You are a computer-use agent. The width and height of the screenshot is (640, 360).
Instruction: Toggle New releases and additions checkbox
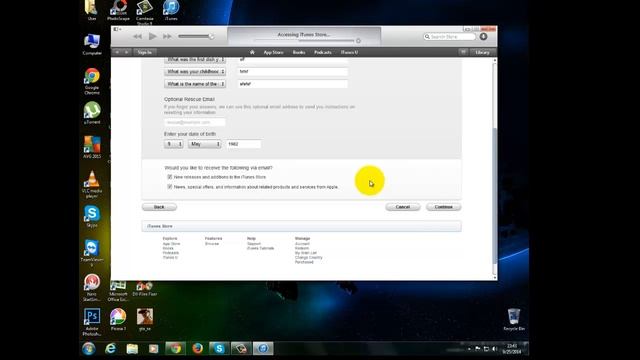pyautogui.click(x=170, y=177)
